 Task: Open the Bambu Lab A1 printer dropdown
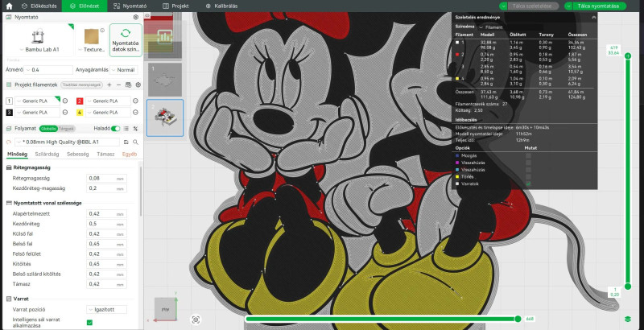coord(39,50)
